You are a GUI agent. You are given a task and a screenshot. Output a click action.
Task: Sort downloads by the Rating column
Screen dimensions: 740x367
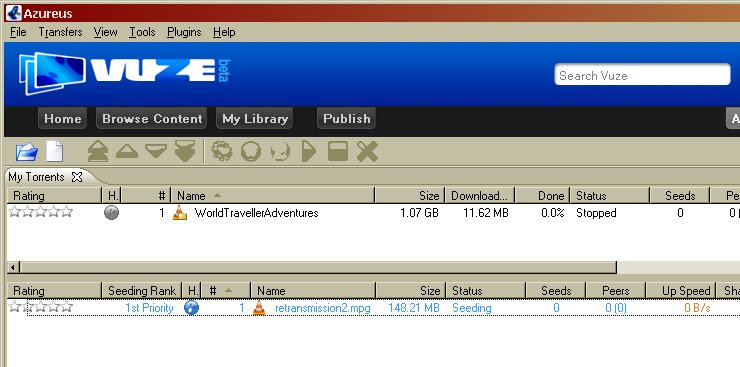54,195
